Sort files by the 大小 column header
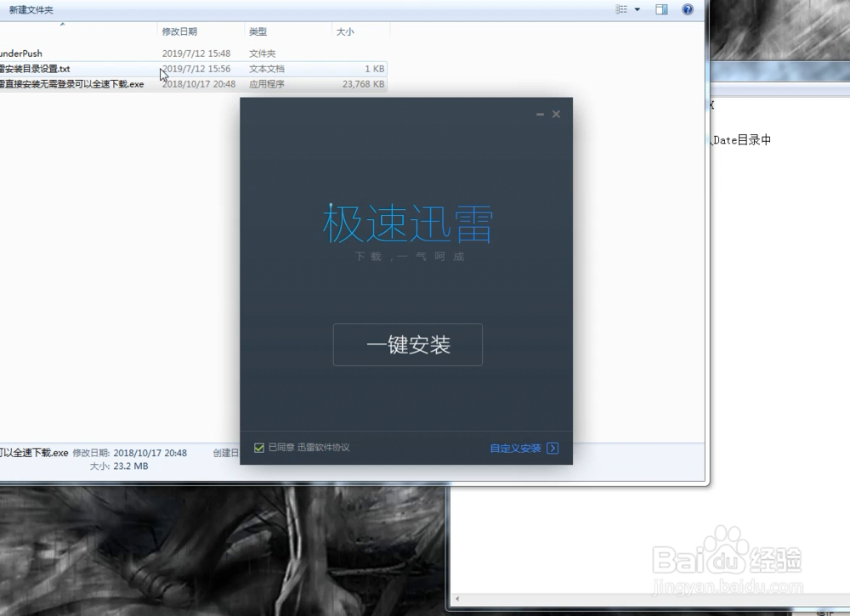Screen dimensions: 850x616 344,31
